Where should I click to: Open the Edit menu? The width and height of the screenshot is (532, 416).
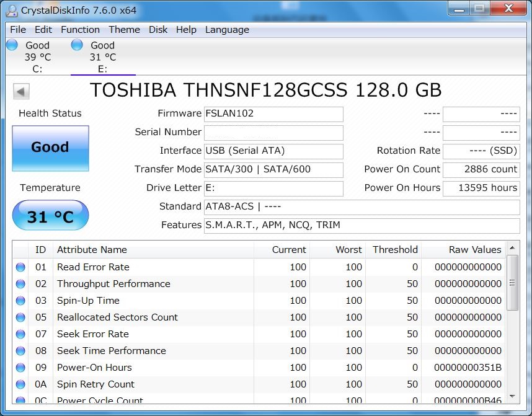point(43,30)
